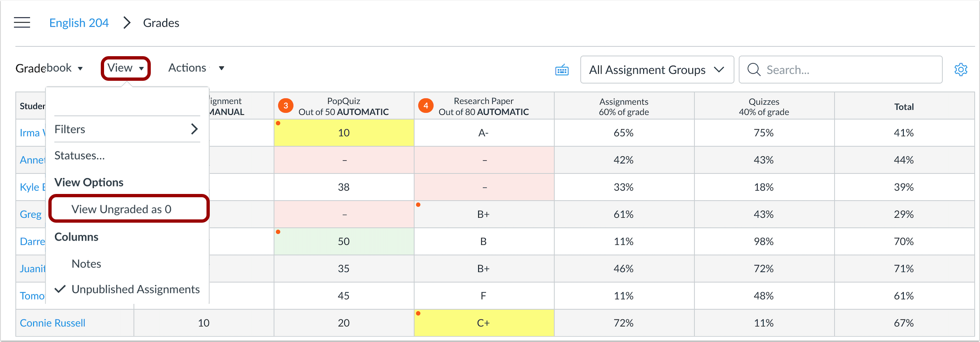Select the Statuses... menu item
This screenshot has width=980, height=342.
click(79, 155)
